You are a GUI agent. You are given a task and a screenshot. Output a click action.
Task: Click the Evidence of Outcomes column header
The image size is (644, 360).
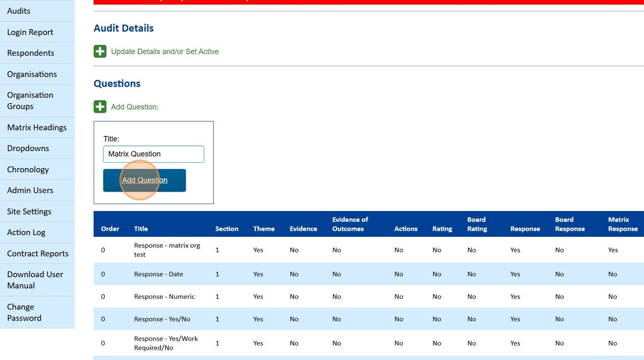tap(350, 224)
